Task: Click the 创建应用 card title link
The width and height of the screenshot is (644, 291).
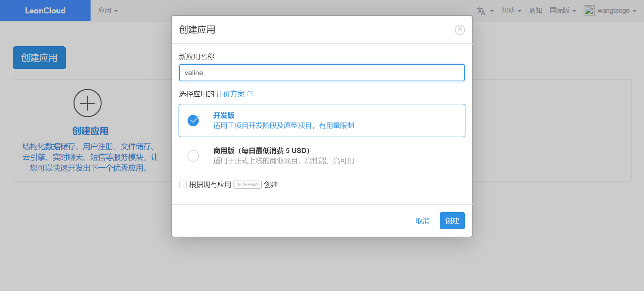Action: click(x=90, y=131)
